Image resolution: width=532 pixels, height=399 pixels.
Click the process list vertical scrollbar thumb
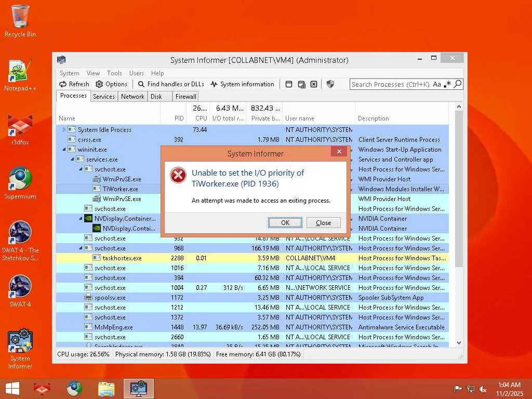click(459, 189)
